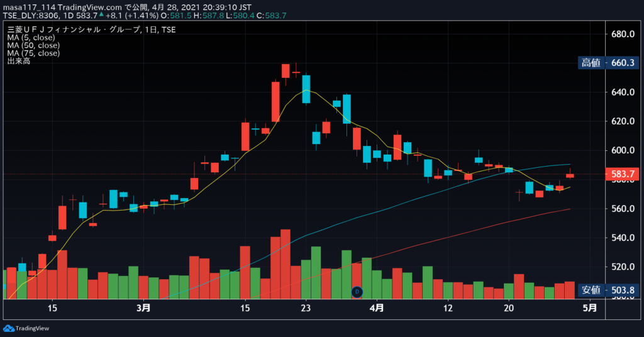Click the 520.0 price axis value

623,267
